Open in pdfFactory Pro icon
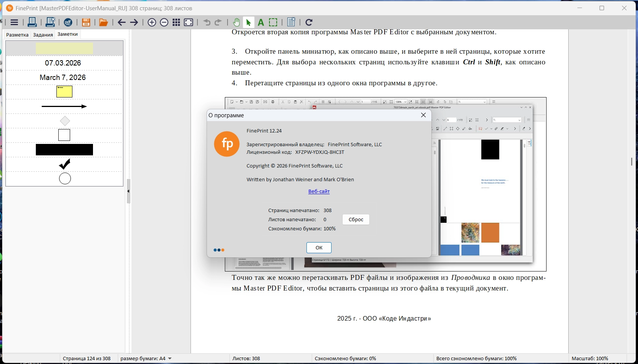Image resolution: width=638 pixels, height=364 pixels. (68, 22)
